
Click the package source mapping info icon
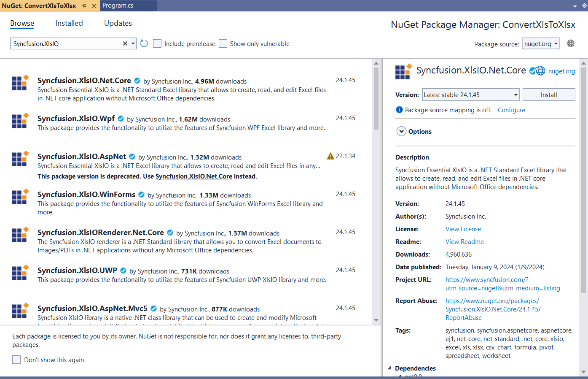pyautogui.click(x=399, y=110)
